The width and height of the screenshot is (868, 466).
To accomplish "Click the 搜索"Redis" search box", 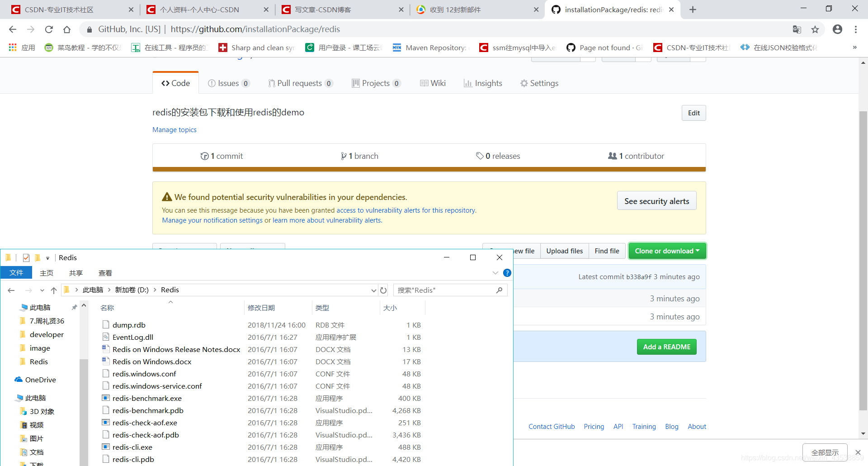I will tap(450, 290).
